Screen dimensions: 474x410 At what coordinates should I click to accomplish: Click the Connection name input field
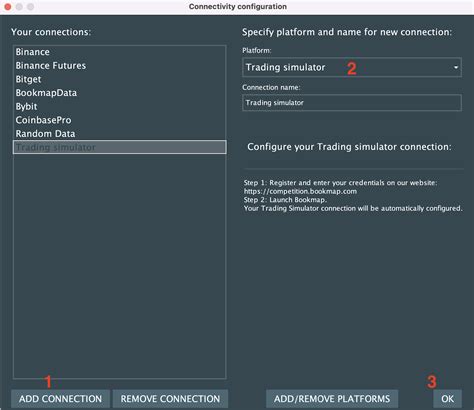(x=352, y=103)
